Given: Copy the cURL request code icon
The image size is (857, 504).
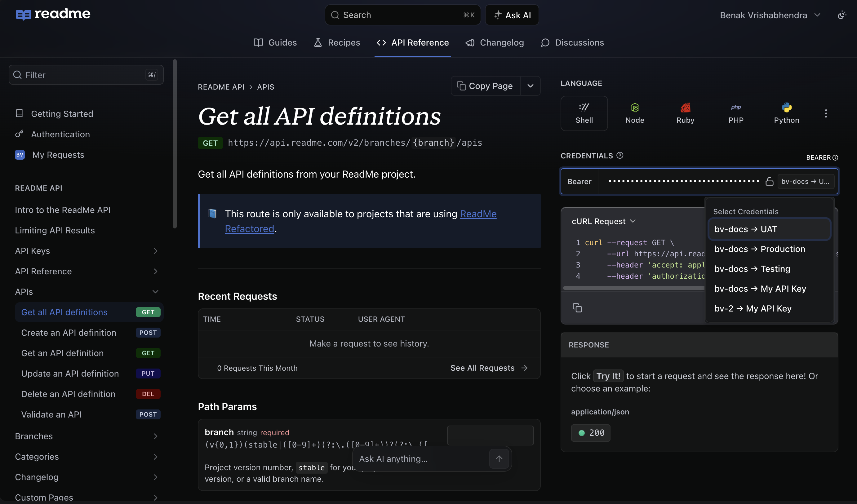Looking at the screenshot, I should tap(577, 308).
